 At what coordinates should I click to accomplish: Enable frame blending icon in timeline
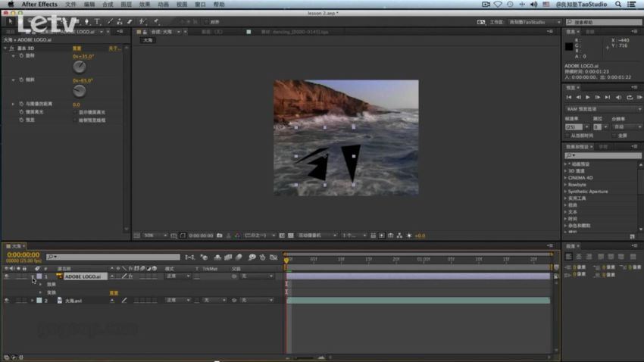(x=228, y=257)
